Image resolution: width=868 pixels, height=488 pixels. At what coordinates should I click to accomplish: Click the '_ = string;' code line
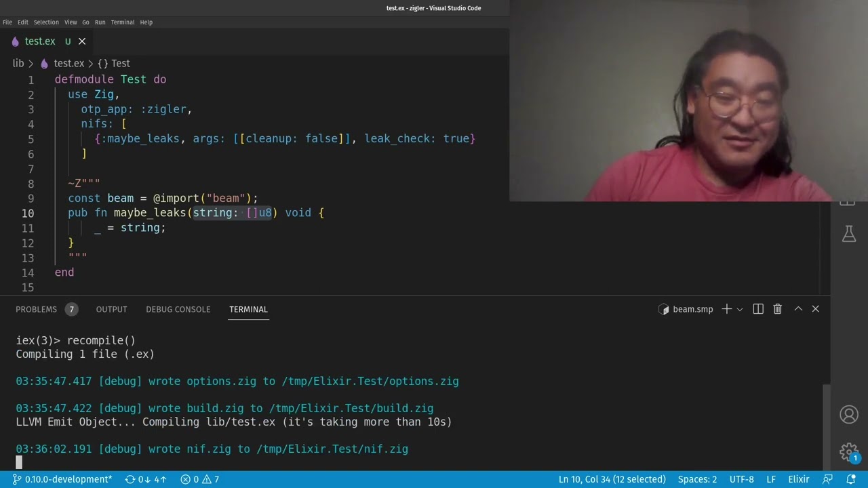pyautogui.click(x=130, y=228)
